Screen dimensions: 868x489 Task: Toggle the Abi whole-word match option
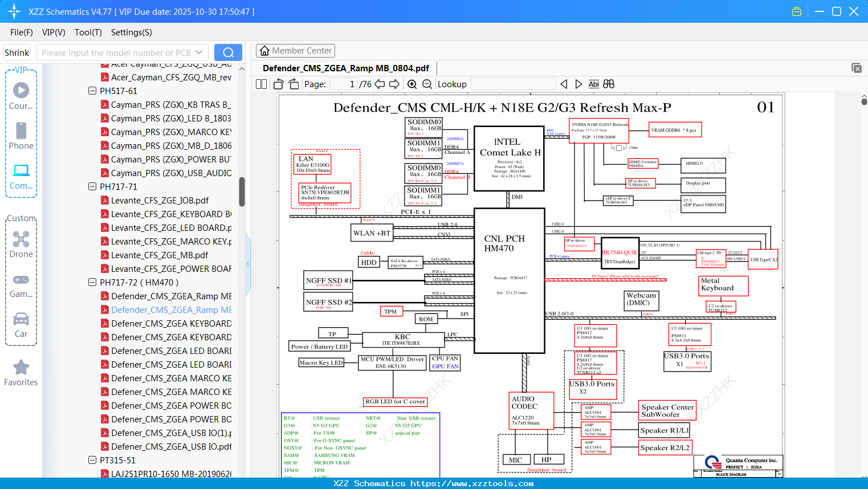[593, 84]
